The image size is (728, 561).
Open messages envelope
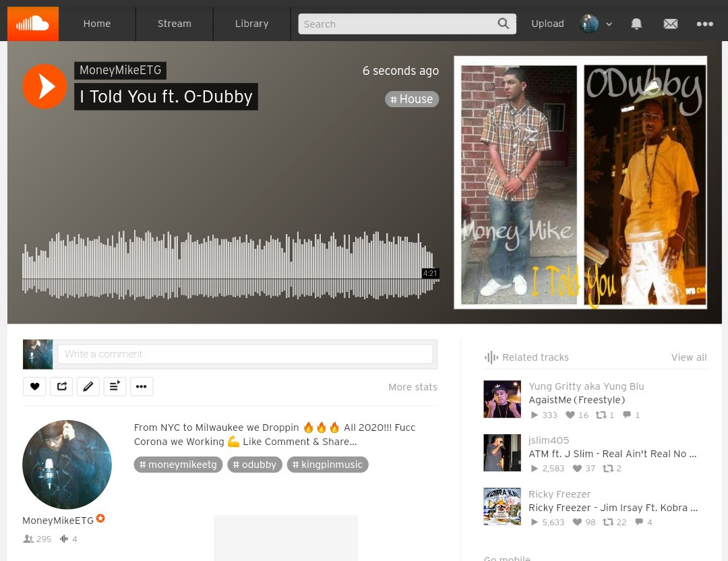coord(671,24)
